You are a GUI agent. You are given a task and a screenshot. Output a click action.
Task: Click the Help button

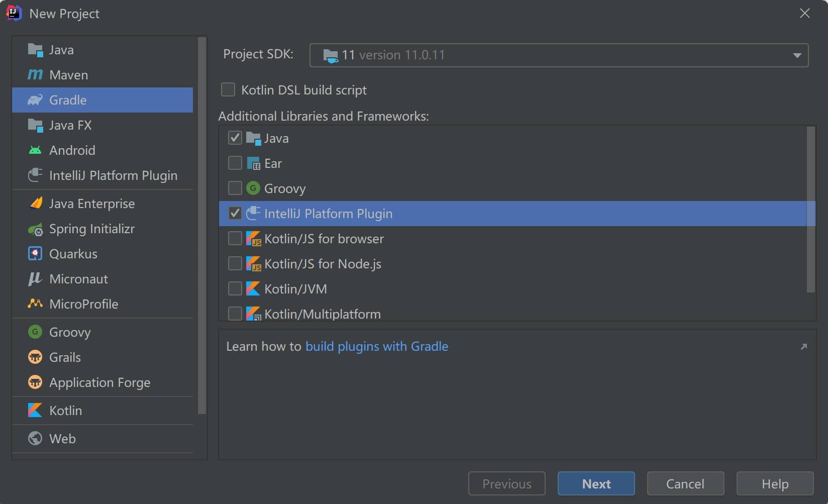point(775,483)
